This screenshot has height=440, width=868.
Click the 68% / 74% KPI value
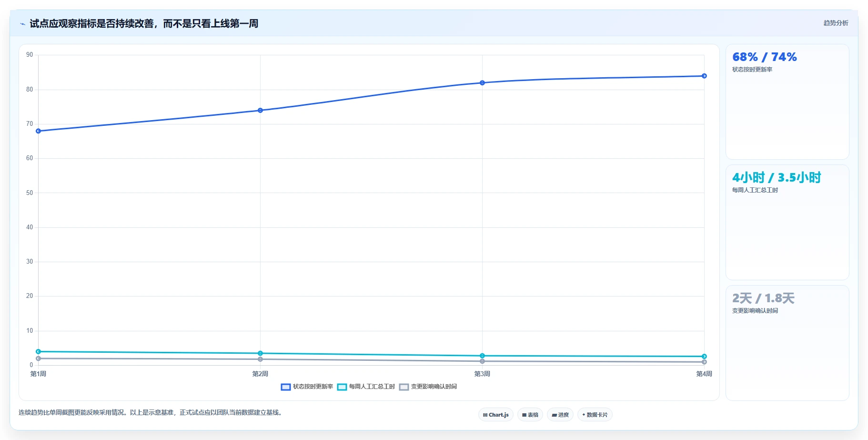point(764,57)
